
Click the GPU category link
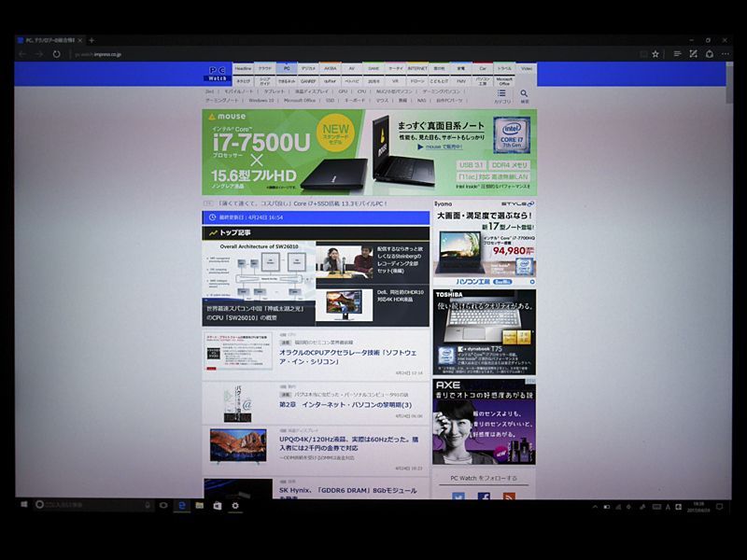pos(343,91)
